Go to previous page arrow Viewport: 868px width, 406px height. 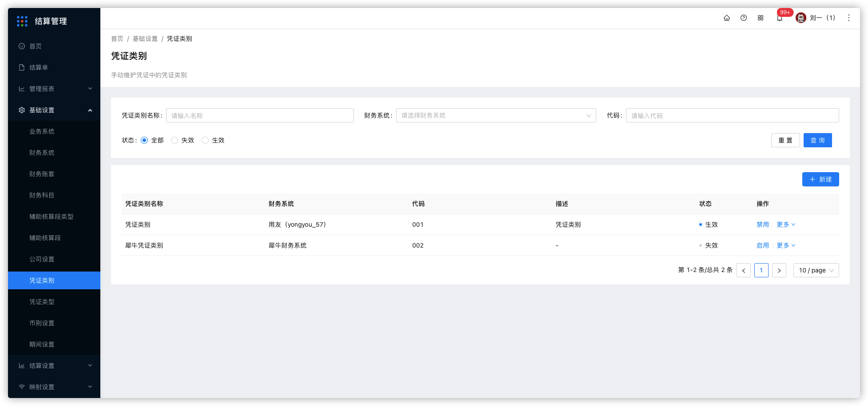click(x=744, y=270)
